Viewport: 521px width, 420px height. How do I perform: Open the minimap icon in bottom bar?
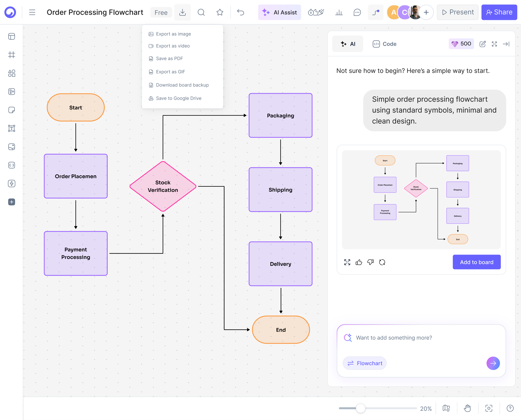(x=446, y=408)
